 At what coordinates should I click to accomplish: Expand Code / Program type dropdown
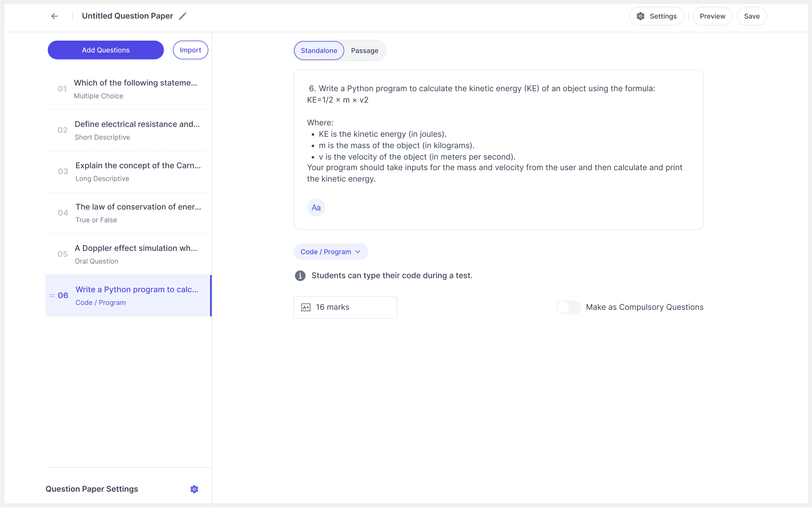(330, 252)
